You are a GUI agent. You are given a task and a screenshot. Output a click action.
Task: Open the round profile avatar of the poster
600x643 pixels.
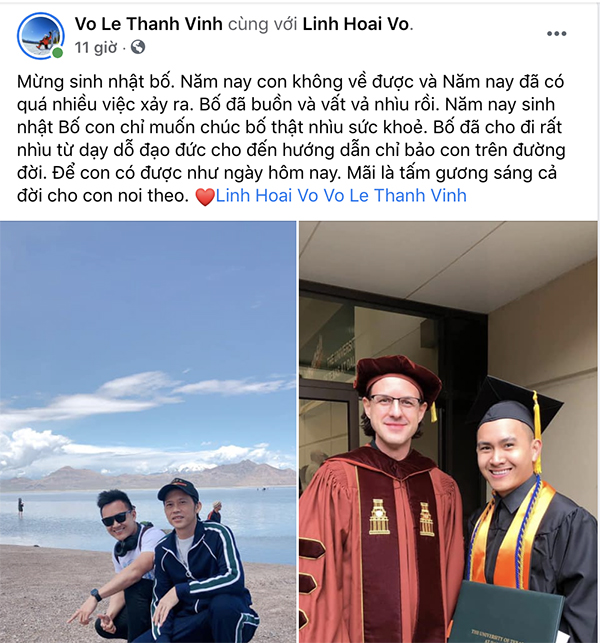[41, 36]
